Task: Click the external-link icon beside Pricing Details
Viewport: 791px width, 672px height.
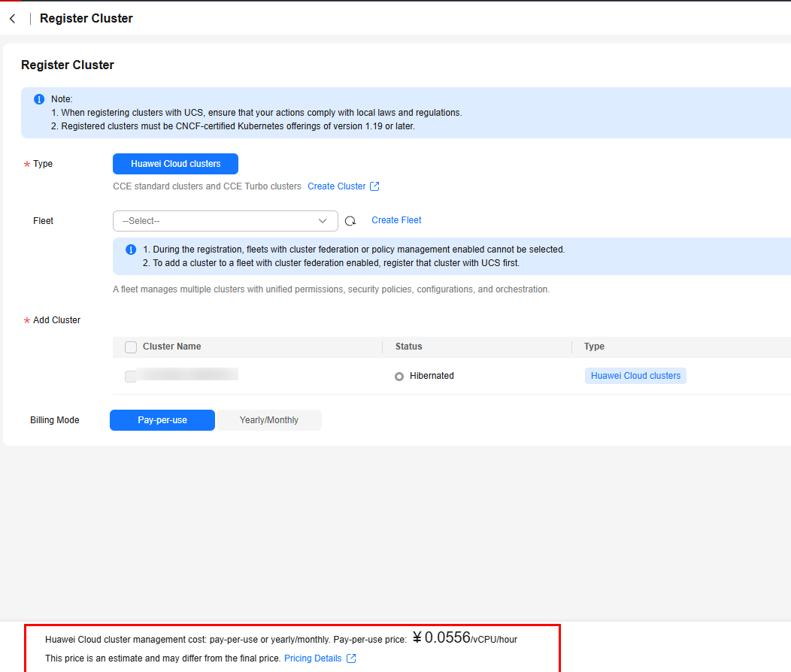Action: 351,658
